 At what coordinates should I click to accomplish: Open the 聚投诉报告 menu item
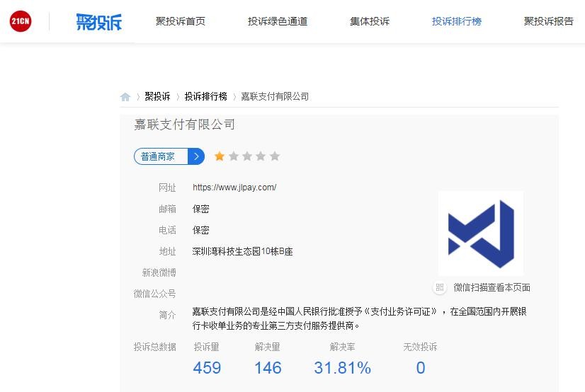pos(549,21)
